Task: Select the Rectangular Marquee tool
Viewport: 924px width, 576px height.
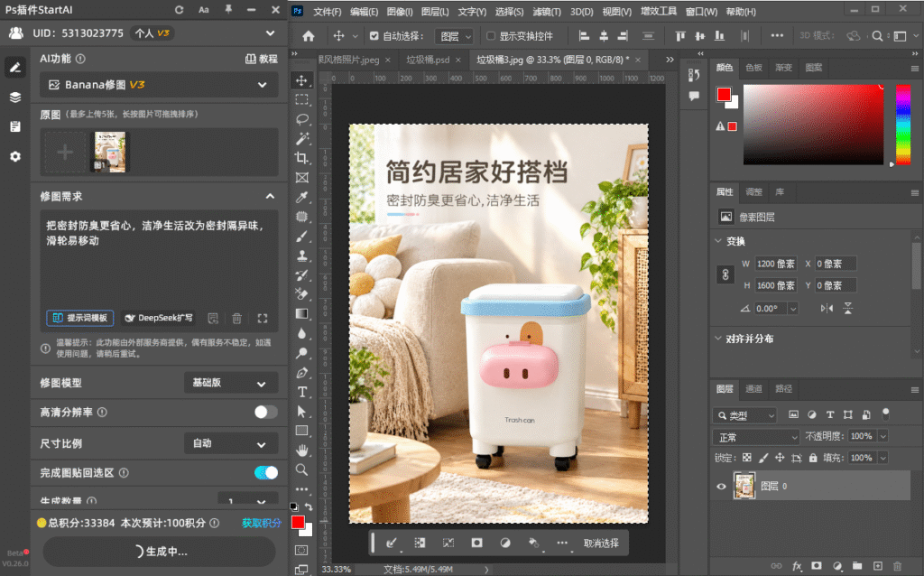Action: [x=301, y=99]
